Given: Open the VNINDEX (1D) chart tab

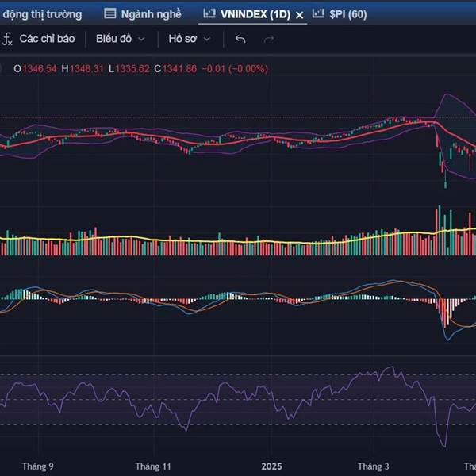Looking at the screenshot, I should point(255,14).
